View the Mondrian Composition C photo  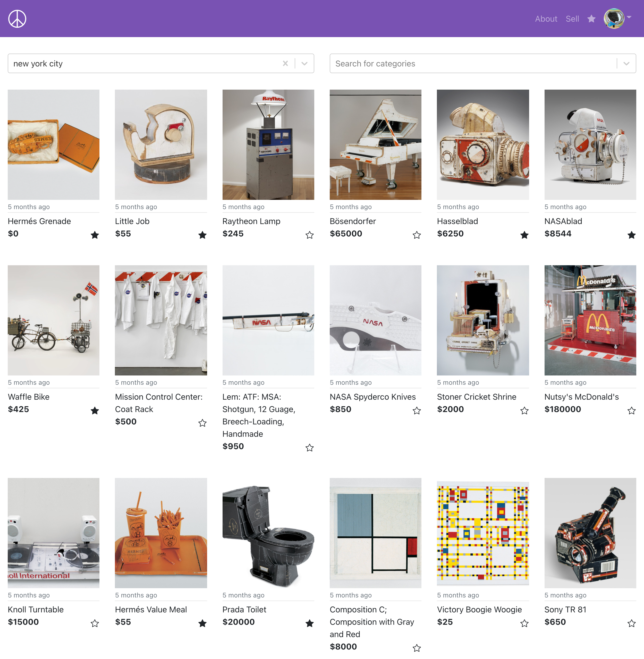tap(375, 533)
